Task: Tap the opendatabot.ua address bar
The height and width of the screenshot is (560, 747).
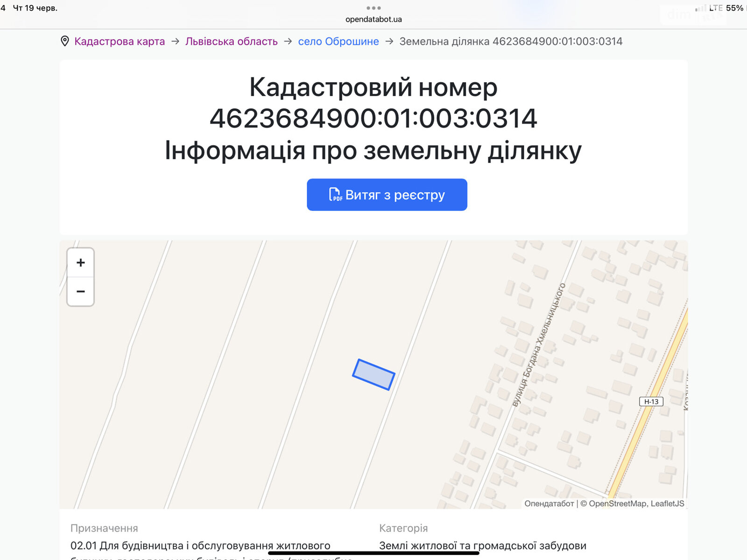Action: click(x=373, y=19)
